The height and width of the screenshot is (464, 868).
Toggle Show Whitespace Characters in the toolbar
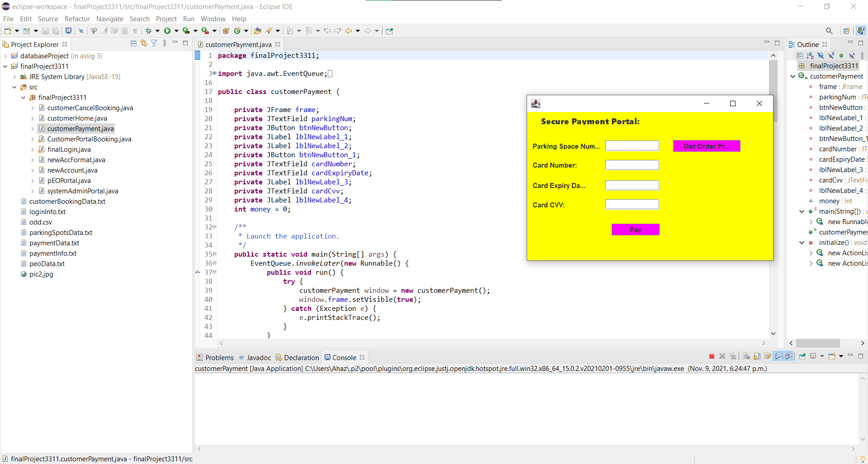coord(135,31)
